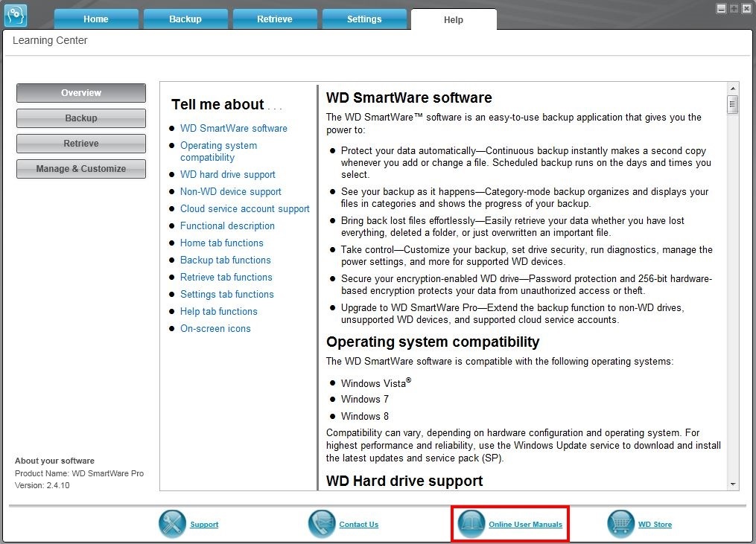The image size is (756, 544).
Task: Switch to the Home tab
Action: tap(96, 19)
